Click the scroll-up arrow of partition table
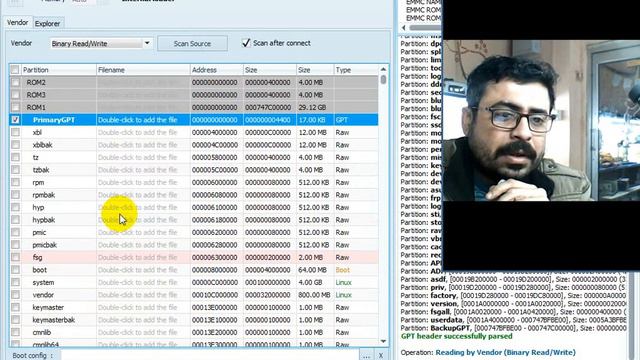This screenshot has height=360, width=640. pyautogui.click(x=383, y=69)
